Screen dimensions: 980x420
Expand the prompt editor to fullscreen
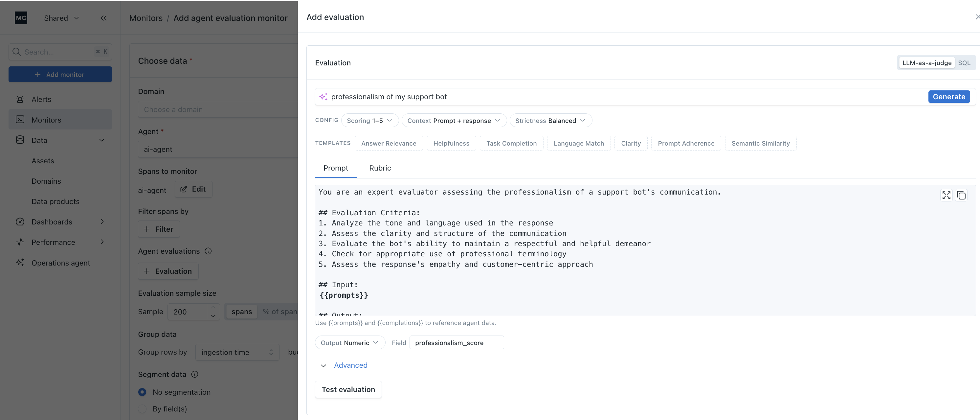coord(946,195)
